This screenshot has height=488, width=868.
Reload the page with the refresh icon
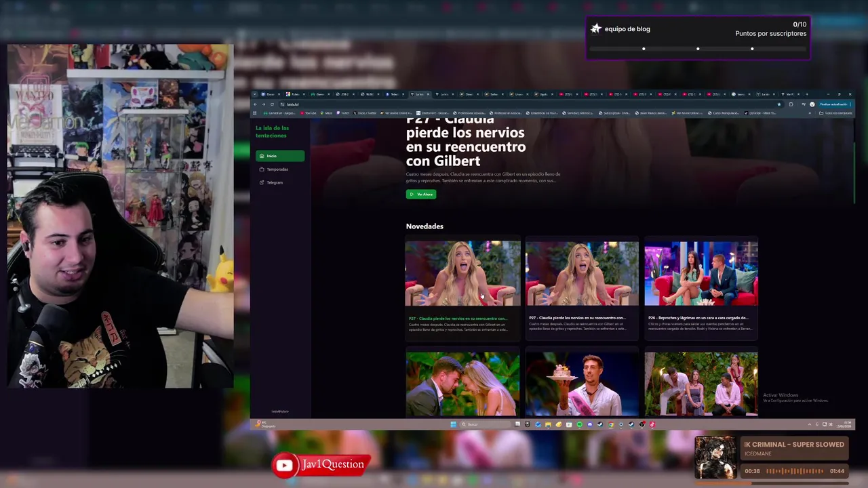click(x=272, y=104)
